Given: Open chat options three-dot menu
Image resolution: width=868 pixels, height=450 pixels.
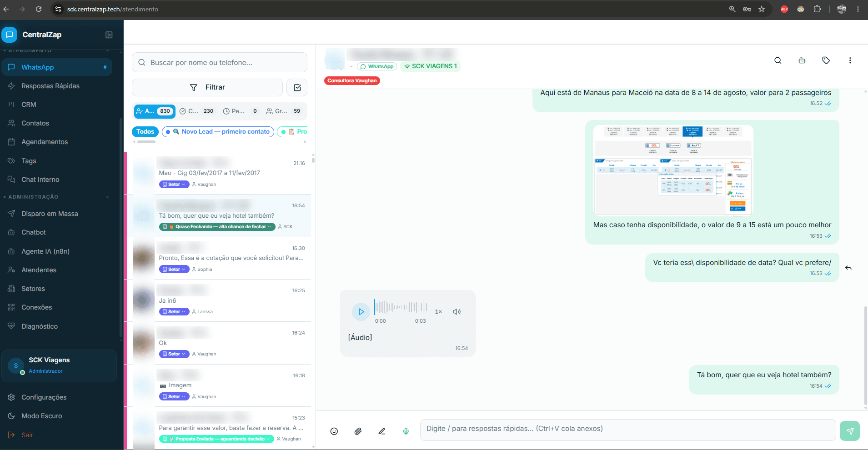Looking at the screenshot, I should coord(850,60).
